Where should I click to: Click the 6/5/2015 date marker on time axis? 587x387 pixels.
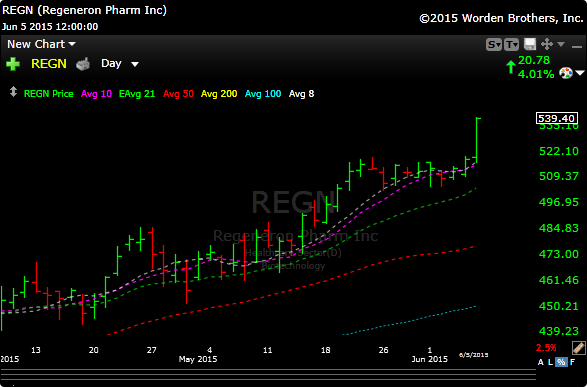click(x=474, y=355)
